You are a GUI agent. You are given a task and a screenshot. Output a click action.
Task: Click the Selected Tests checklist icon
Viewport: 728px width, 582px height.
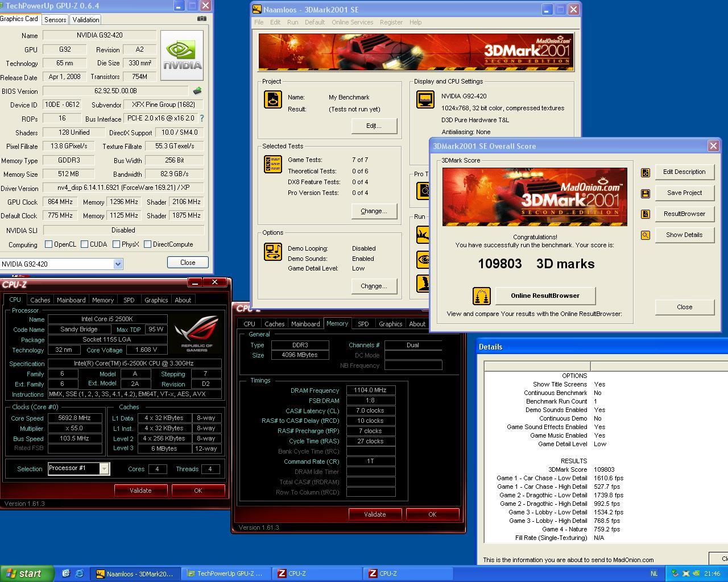pos(273,164)
